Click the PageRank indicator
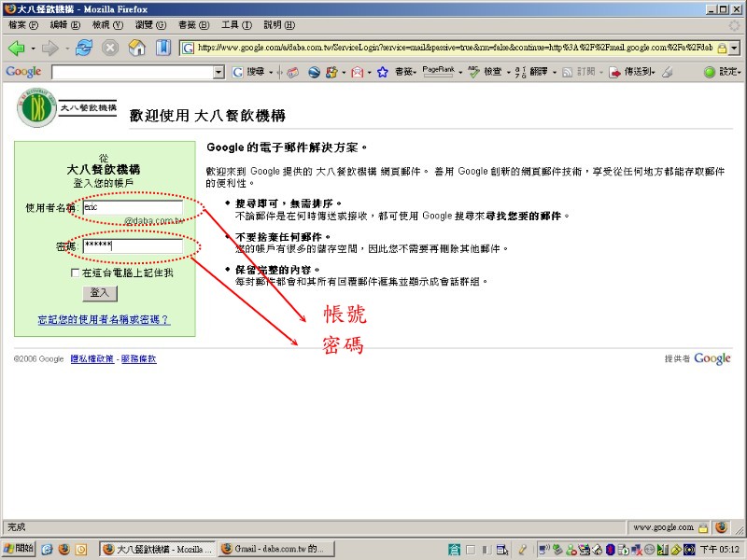The image size is (747, 560). 438,72
